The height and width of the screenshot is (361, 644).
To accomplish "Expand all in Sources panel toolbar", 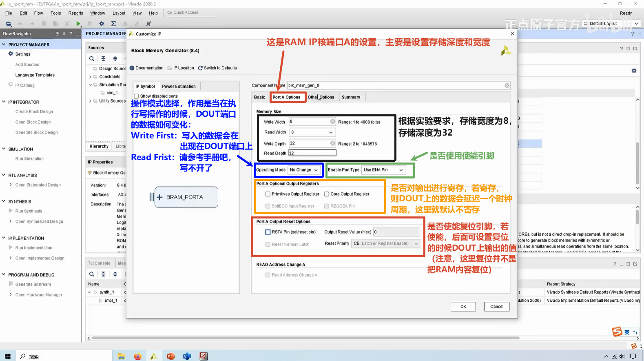I will pos(115,59).
